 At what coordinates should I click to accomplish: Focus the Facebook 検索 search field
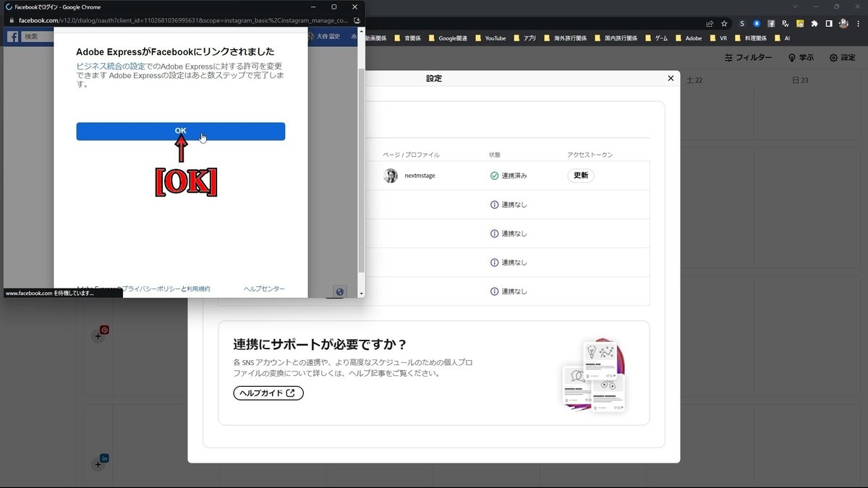(x=38, y=36)
